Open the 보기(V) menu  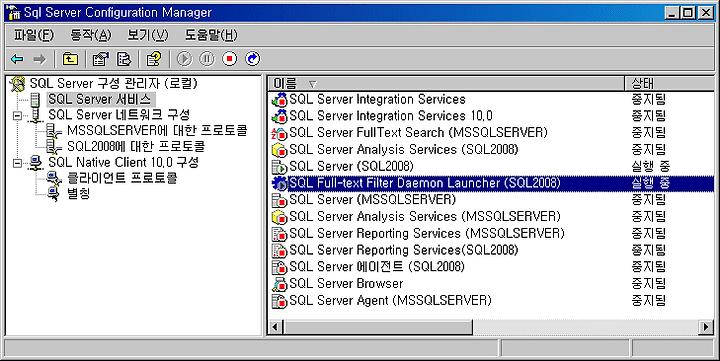coord(147,35)
